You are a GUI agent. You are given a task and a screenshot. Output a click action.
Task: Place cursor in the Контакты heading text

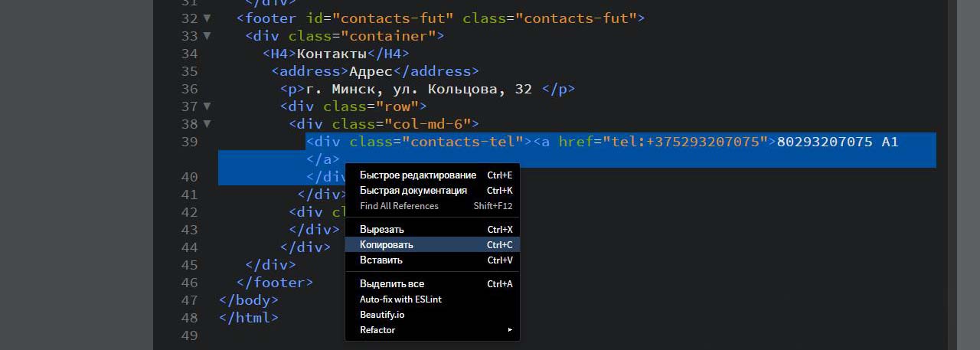(332, 54)
